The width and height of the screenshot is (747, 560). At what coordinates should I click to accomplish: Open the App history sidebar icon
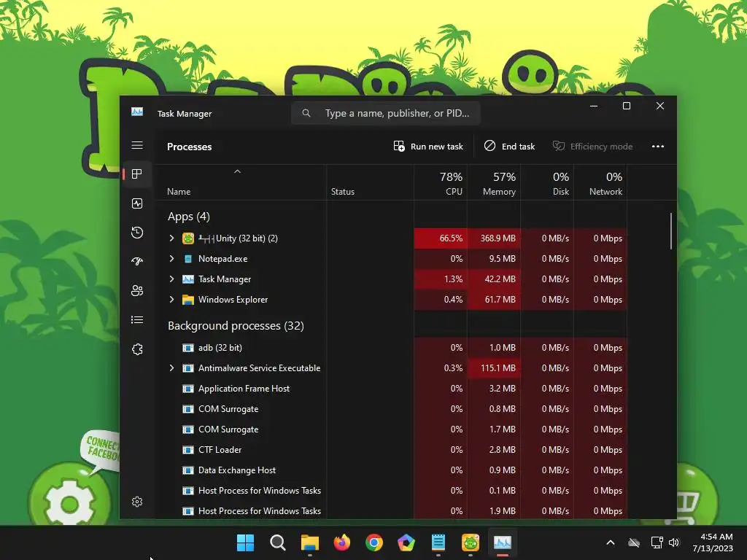(x=137, y=233)
